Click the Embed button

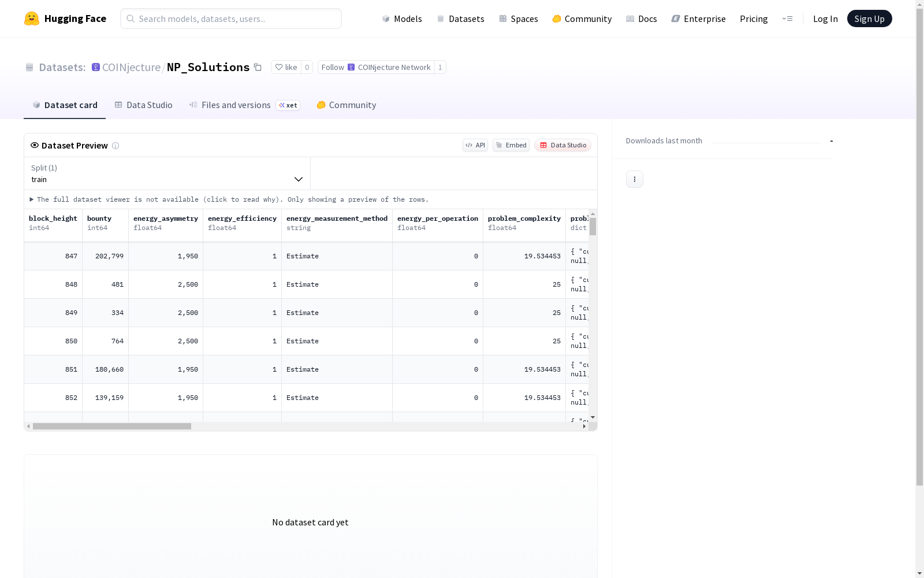pyautogui.click(x=511, y=145)
